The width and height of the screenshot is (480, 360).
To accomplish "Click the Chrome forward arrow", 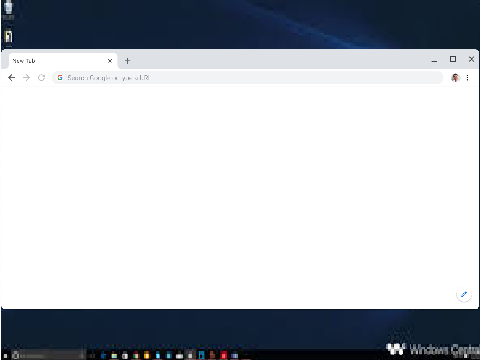I will 26,78.
